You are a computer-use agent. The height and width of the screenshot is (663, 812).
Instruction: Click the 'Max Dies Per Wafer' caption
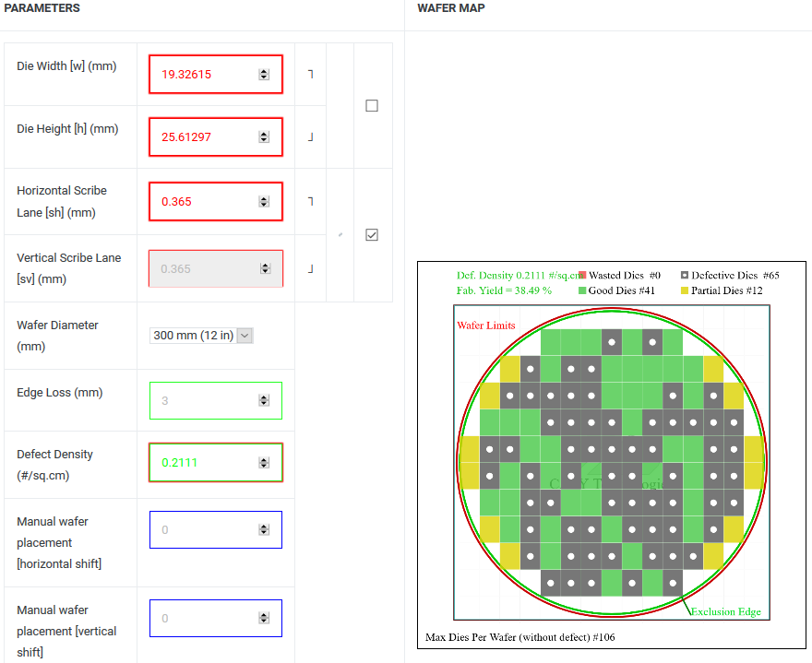pyautogui.click(x=519, y=637)
